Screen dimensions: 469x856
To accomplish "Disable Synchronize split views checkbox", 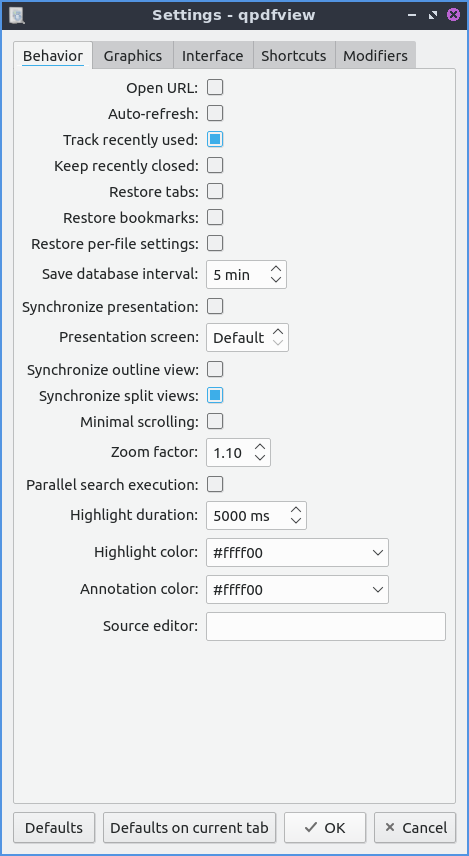I will (215, 395).
